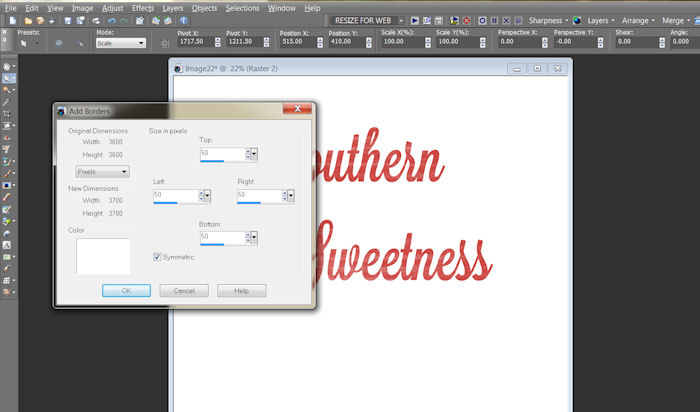Viewport: 700px width, 412px height.
Task: Click the Save icon in toolbar
Action: [x=67, y=20]
